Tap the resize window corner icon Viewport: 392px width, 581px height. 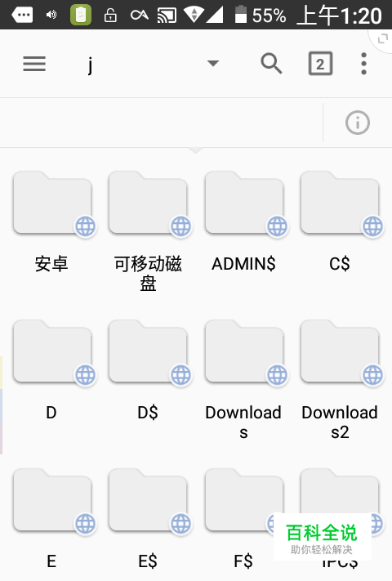click(x=382, y=38)
